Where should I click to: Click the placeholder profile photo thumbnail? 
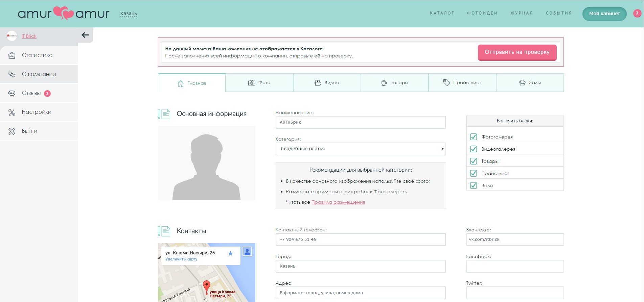coord(207,163)
